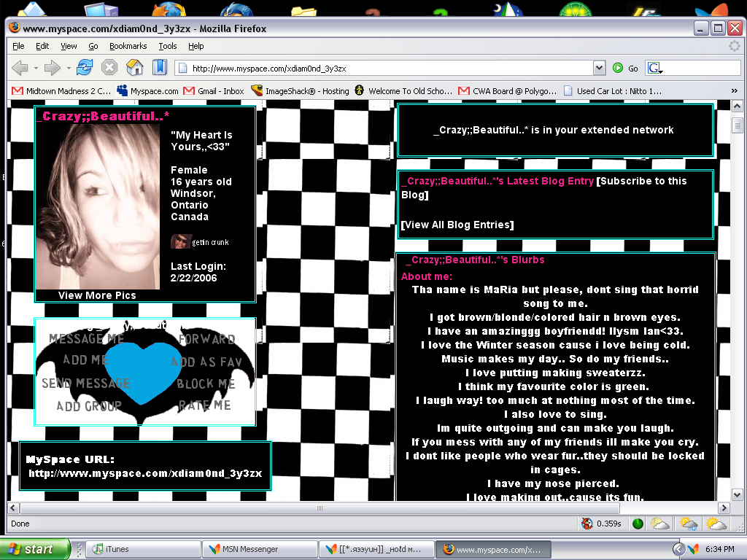The image size is (747, 560).
Task: Select the Home toolbar icon
Action: click(x=133, y=66)
